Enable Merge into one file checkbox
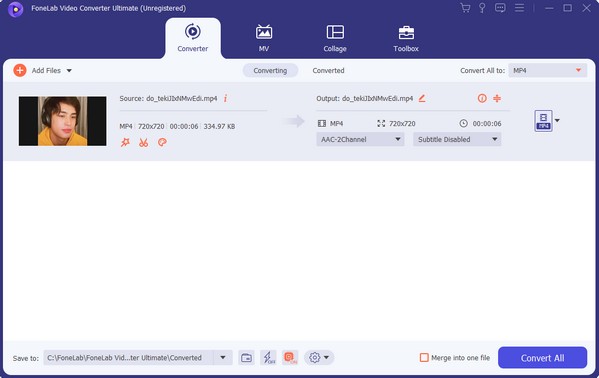The image size is (599, 378). coord(424,358)
